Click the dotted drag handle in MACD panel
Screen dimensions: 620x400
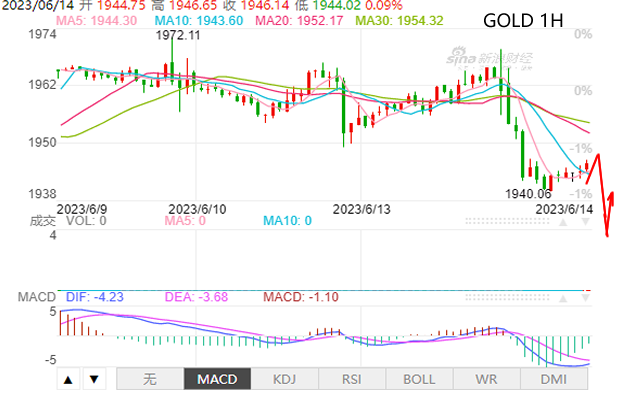[507, 298]
